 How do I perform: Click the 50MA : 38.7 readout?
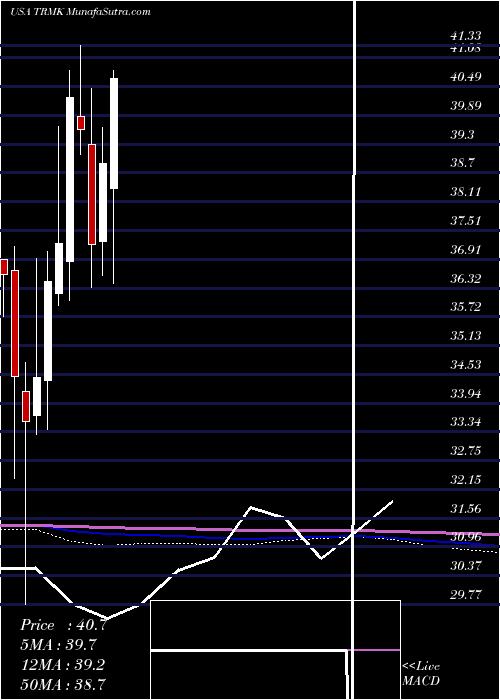(x=62, y=684)
